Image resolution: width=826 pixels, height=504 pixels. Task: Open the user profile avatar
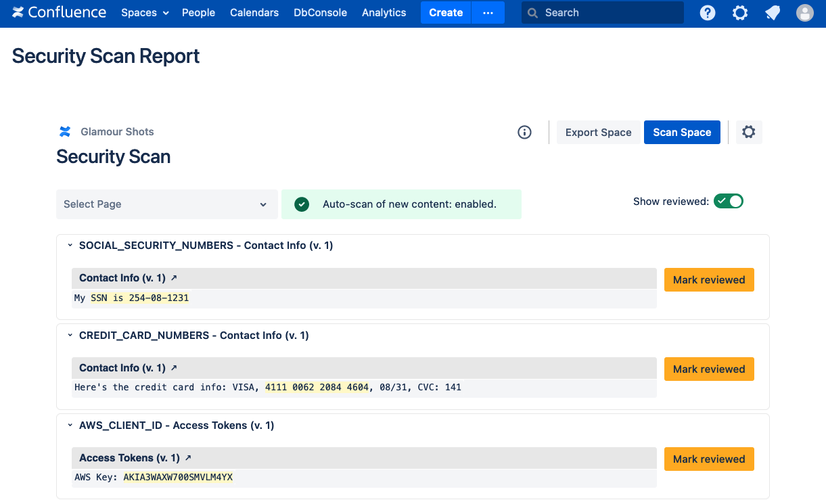[x=804, y=13]
